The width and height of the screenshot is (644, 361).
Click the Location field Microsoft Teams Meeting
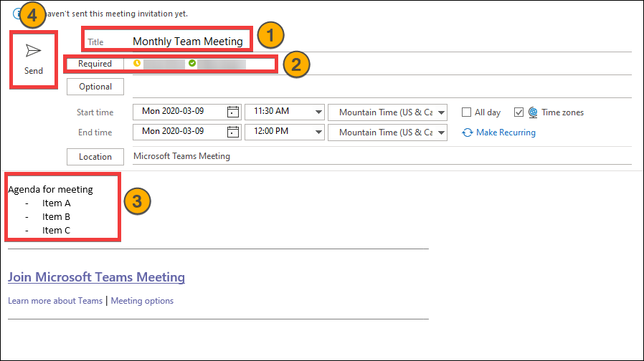[382, 156]
